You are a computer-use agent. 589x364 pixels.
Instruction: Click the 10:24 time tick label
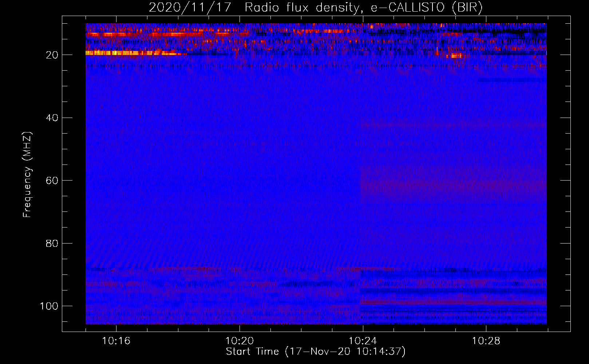coord(363,341)
